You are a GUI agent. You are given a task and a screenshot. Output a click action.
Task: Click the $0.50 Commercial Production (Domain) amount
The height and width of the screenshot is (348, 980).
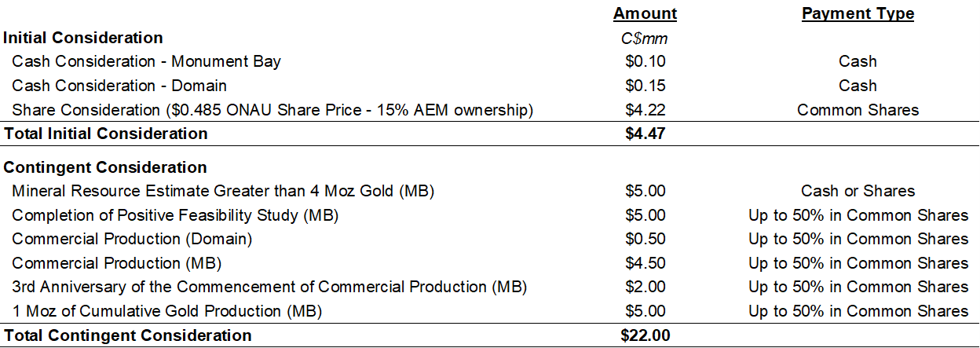645,239
